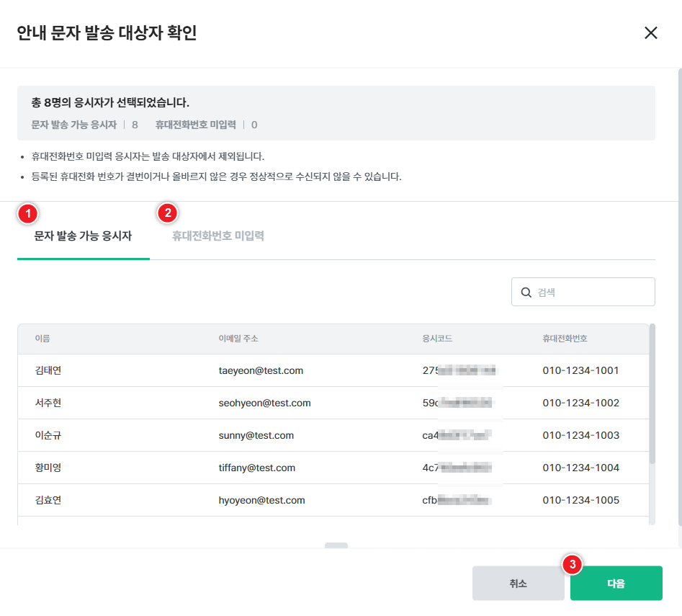Click the red number 1 badge
682x616 pixels.
point(27,213)
